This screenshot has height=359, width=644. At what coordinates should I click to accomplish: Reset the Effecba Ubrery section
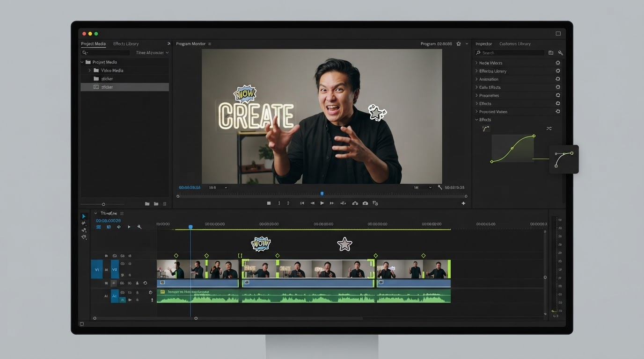click(558, 71)
